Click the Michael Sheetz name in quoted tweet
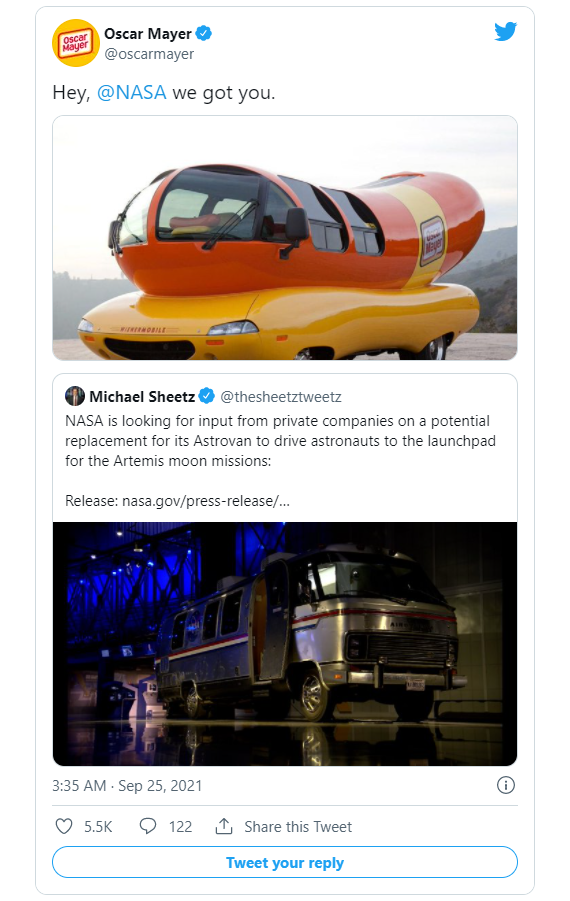The width and height of the screenshot is (570, 901). click(142, 396)
